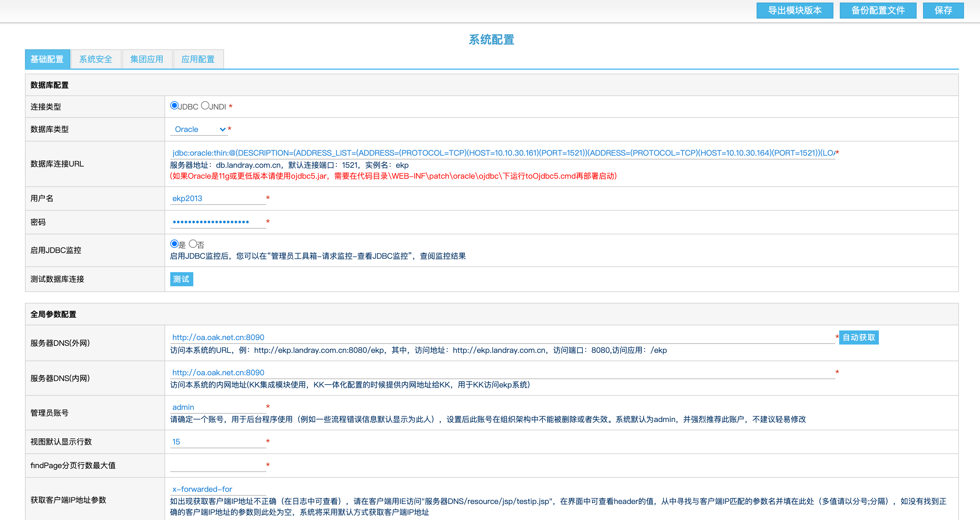Open the 应用配置 tab

tap(198, 59)
